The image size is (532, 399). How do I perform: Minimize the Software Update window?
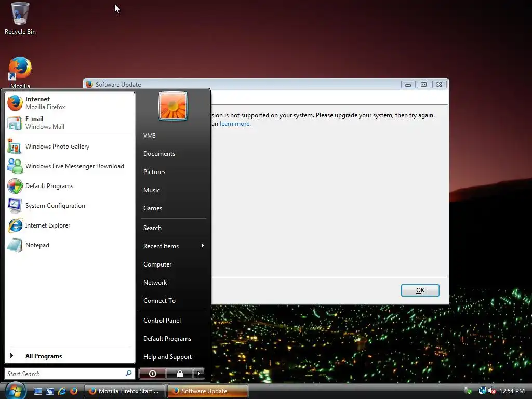(x=408, y=85)
